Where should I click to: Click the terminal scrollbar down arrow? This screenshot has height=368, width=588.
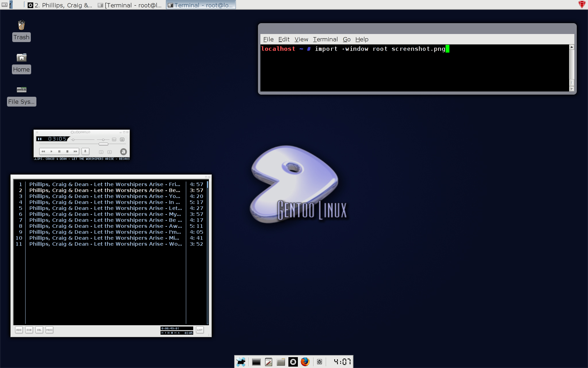click(572, 89)
